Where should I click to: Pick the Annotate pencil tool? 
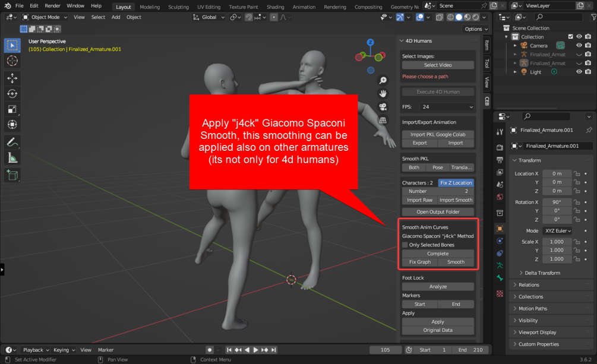click(x=12, y=143)
